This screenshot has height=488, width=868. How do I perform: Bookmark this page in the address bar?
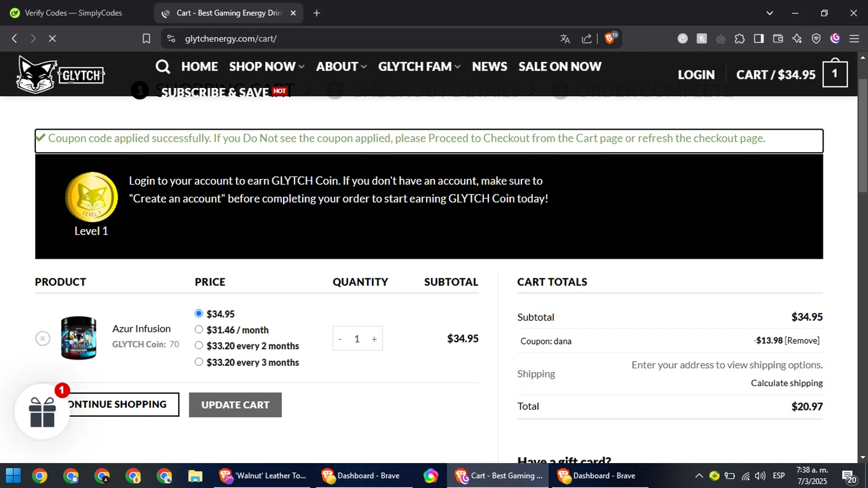click(x=146, y=39)
